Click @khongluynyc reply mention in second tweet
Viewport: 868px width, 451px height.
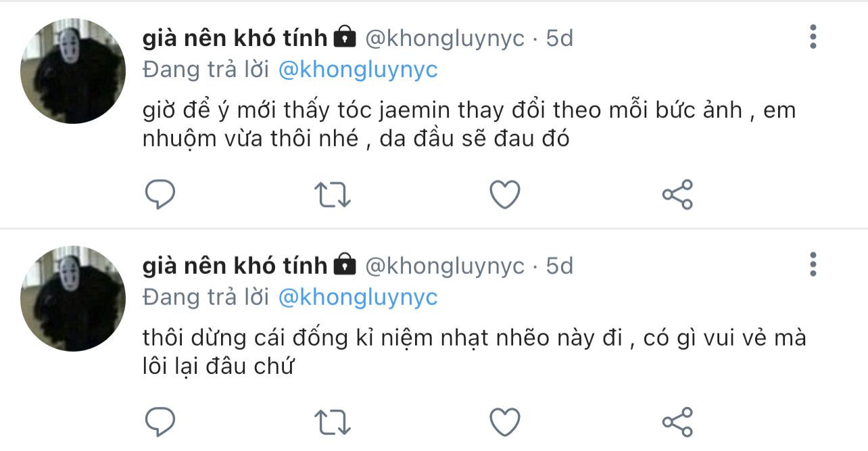pyautogui.click(x=358, y=298)
